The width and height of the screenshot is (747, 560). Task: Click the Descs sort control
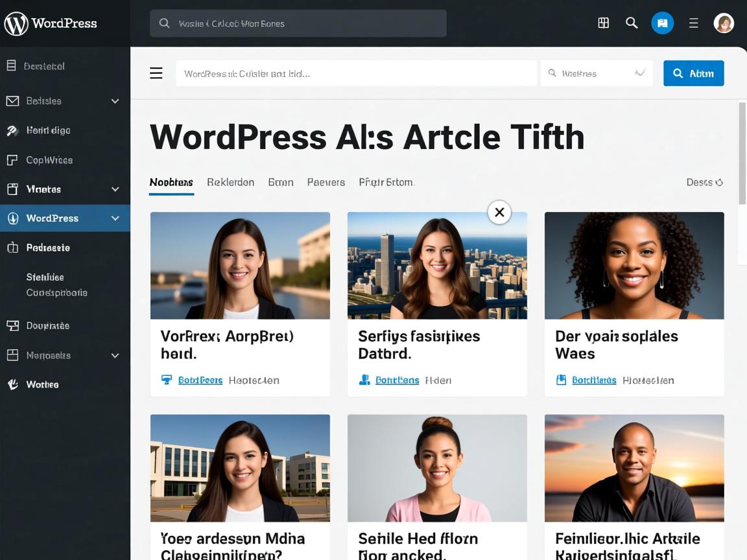pos(704,182)
